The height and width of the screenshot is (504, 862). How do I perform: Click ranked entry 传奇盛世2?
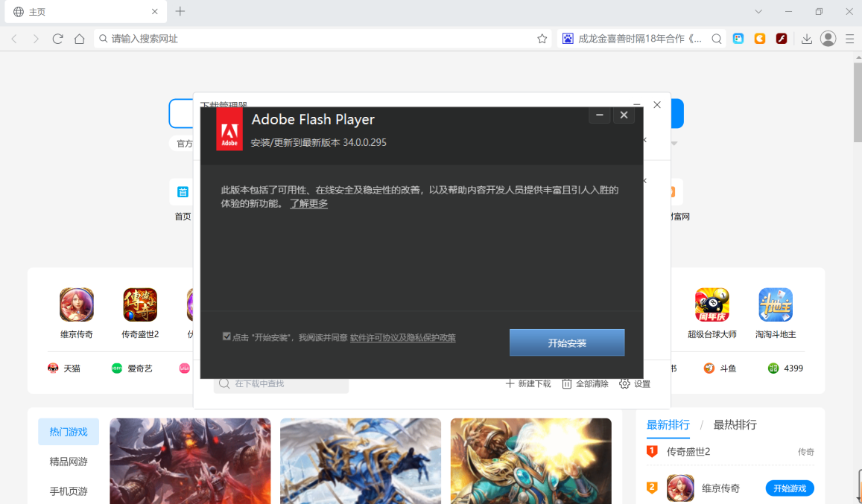[688, 451]
